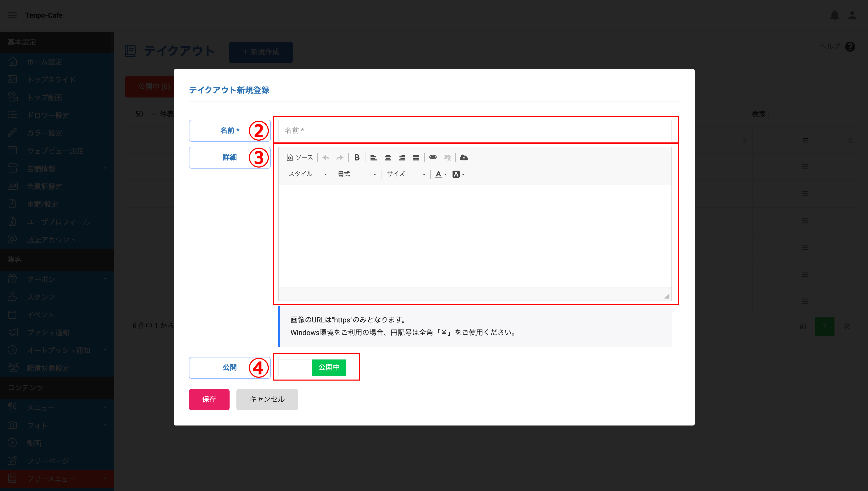Expand オートプッシュ通知 sidebar item
868x491 pixels.
point(57,350)
